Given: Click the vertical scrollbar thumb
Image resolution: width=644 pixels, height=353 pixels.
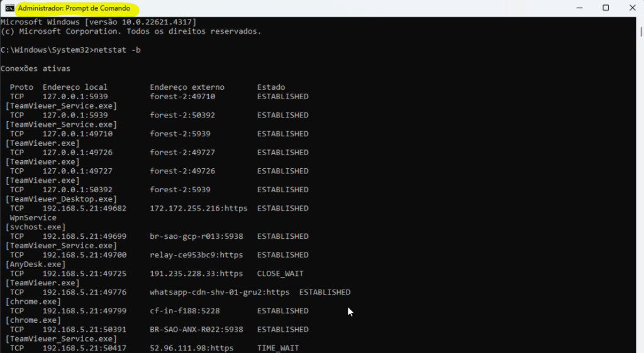Looking at the screenshot, I should pos(641,31).
